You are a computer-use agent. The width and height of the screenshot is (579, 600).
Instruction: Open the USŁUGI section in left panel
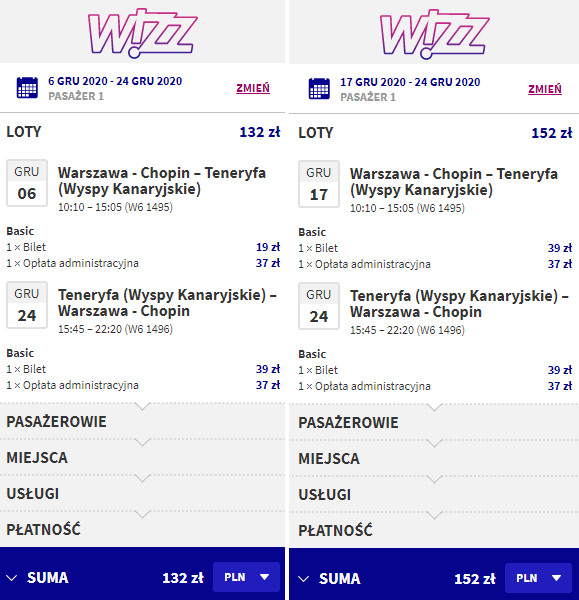coord(142,494)
